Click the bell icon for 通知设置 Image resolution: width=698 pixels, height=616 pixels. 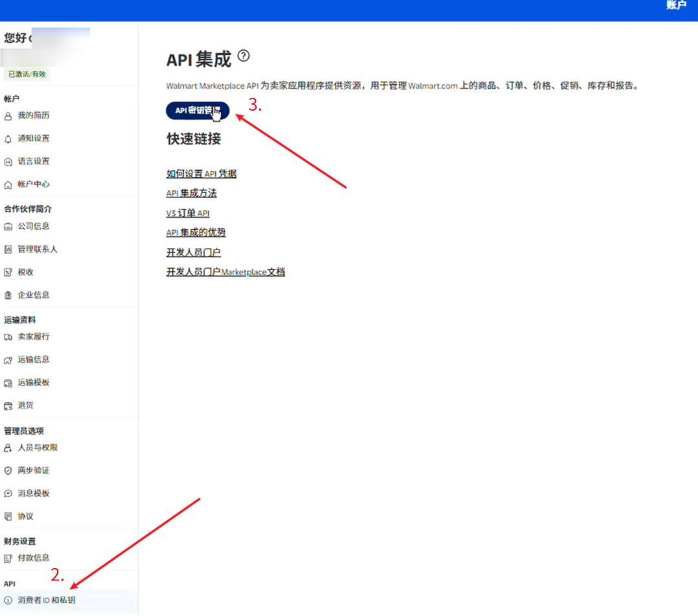[8, 139]
